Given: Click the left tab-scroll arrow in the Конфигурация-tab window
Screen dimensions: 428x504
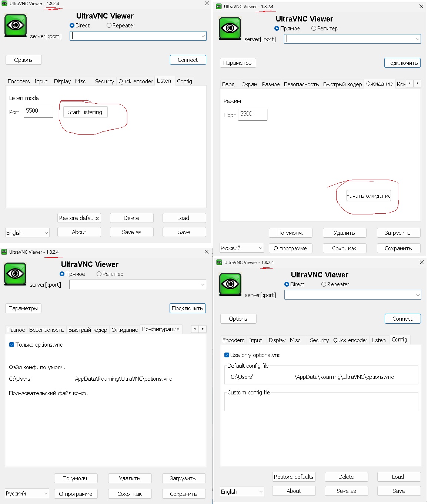Looking at the screenshot, I should coord(195,329).
